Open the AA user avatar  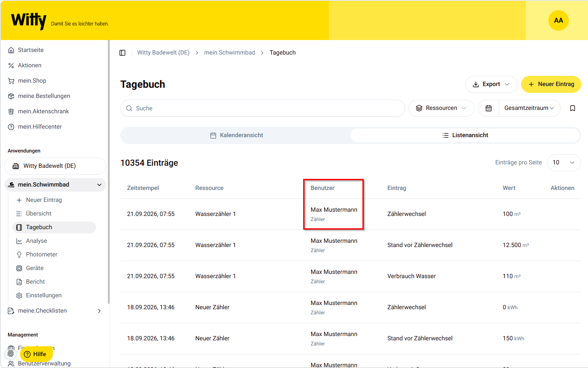(x=558, y=20)
